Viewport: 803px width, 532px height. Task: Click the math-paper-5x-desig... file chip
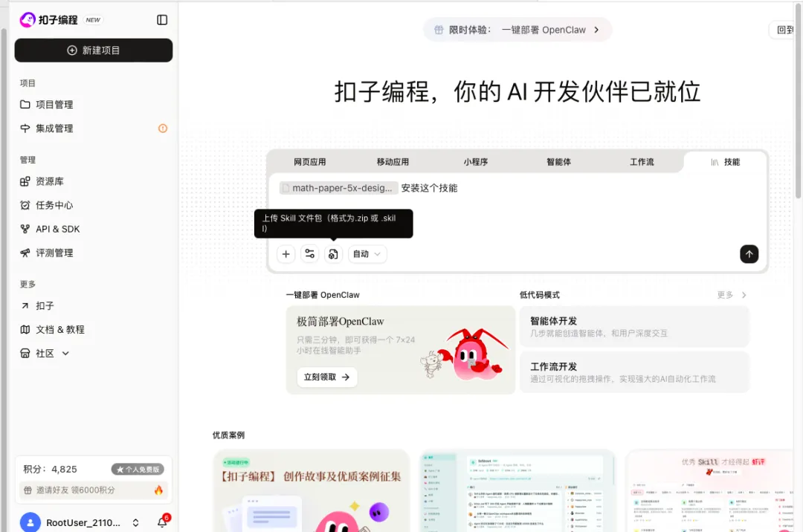[x=338, y=188]
